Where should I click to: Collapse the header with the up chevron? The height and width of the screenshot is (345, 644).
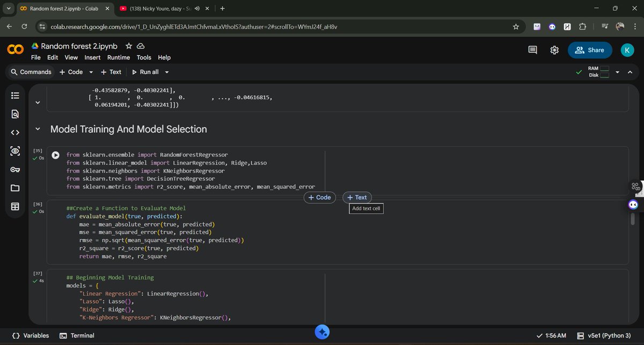coord(630,72)
